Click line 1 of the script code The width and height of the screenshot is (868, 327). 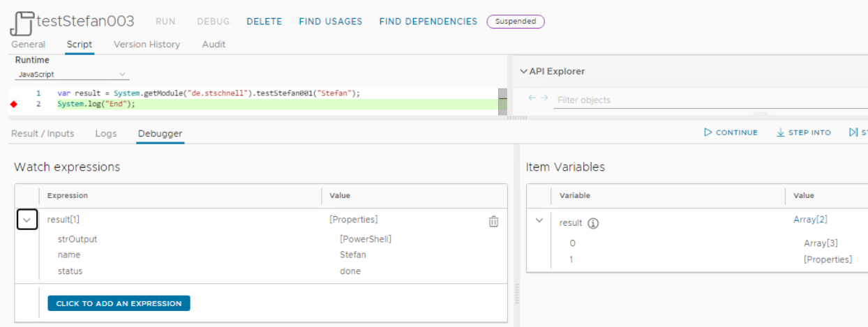click(209, 93)
